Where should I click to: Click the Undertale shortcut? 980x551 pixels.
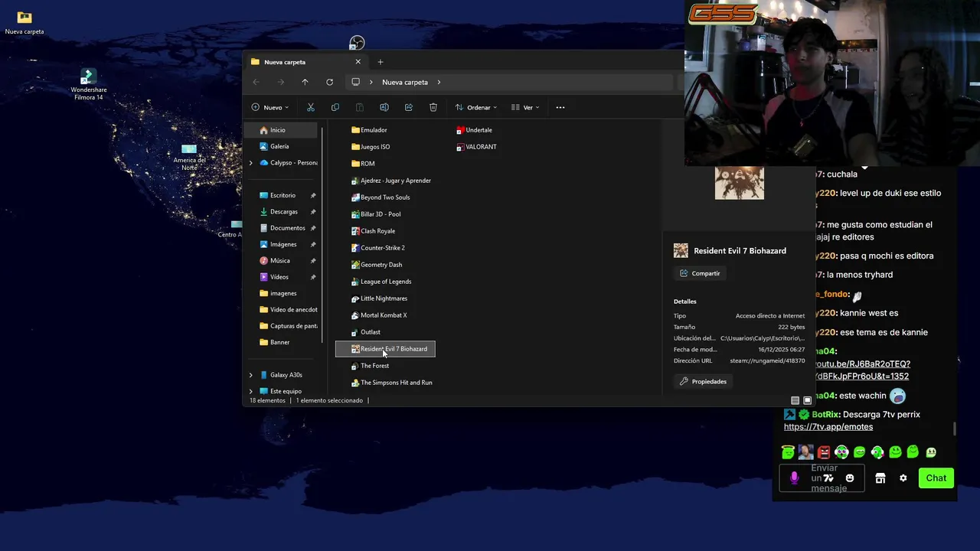point(474,130)
